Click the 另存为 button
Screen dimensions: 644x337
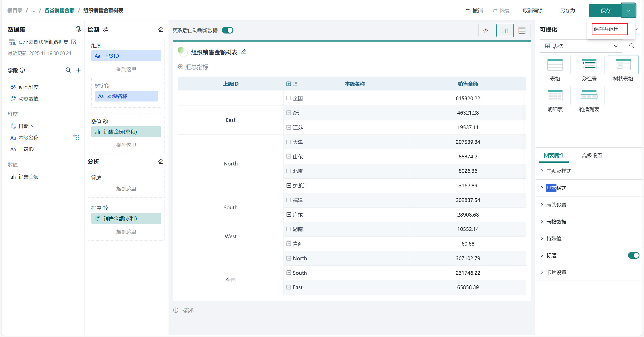(x=567, y=10)
